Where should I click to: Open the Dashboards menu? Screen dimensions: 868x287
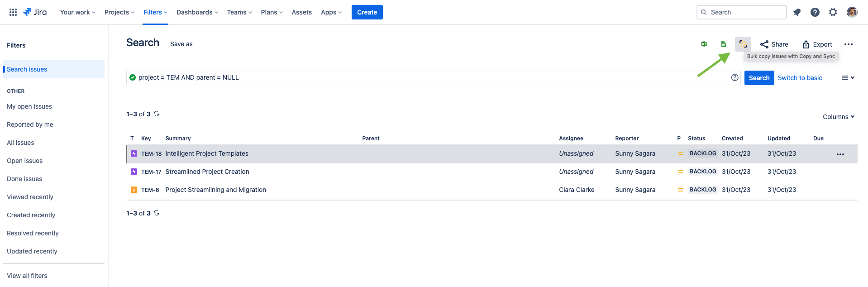click(x=197, y=12)
